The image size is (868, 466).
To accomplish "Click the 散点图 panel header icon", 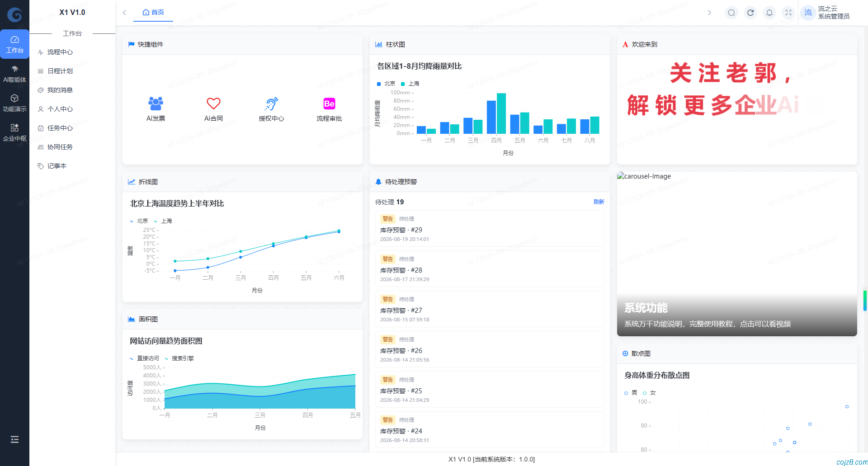I will point(625,353).
